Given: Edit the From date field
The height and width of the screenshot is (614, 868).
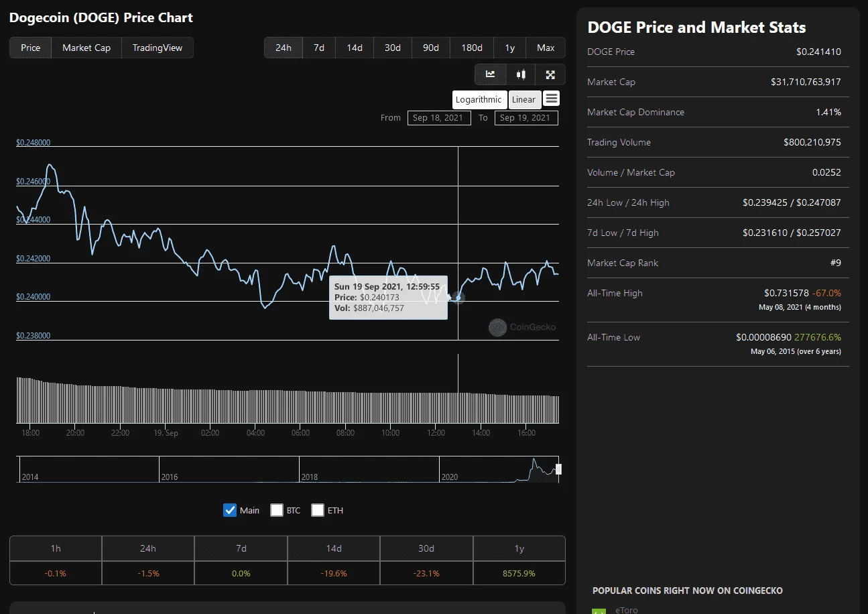Looking at the screenshot, I should [439, 118].
